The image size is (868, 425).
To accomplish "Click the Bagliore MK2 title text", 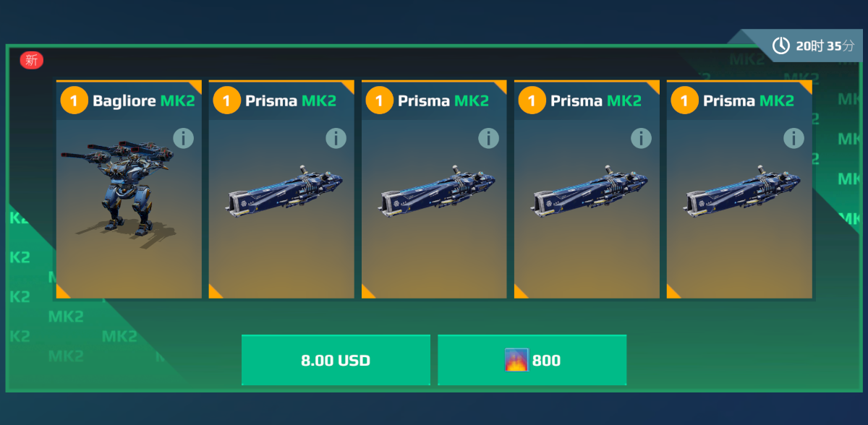I will (144, 100).
